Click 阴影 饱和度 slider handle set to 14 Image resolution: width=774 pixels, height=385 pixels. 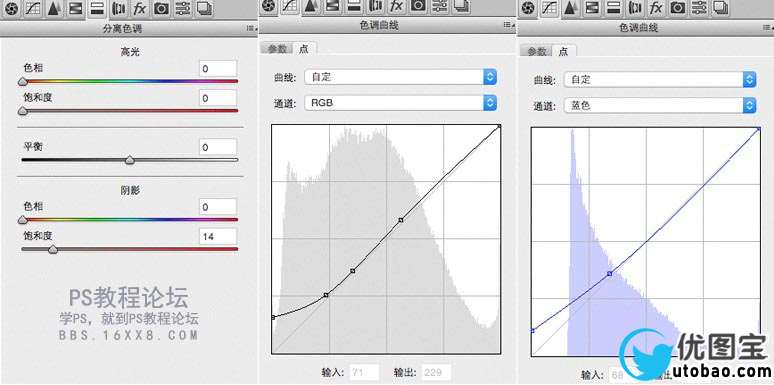click(53, 250)
